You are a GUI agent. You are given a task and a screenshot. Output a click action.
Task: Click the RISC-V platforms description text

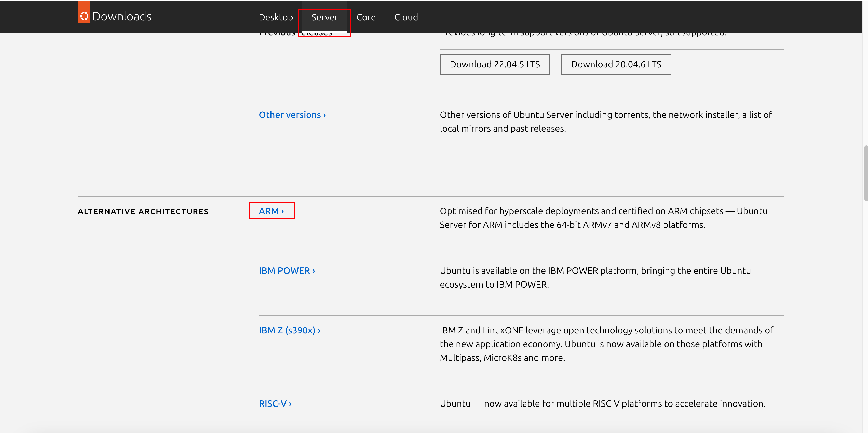pyautogui.click(x=602, y=404)
